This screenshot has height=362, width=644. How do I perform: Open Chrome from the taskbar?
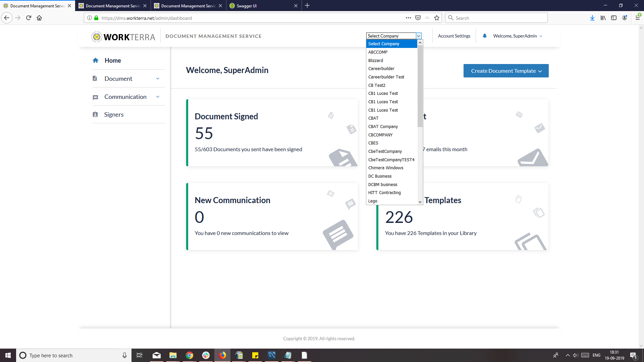(190, 355)
